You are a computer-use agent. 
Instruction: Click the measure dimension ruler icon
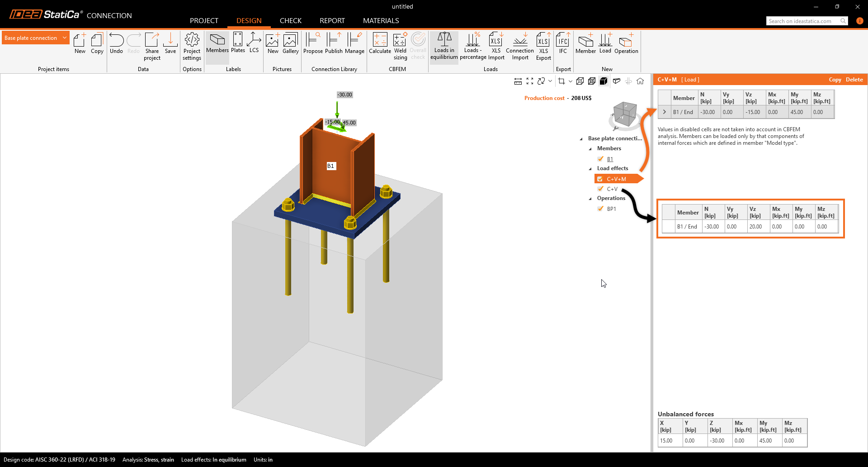click(x=518, y=81)
